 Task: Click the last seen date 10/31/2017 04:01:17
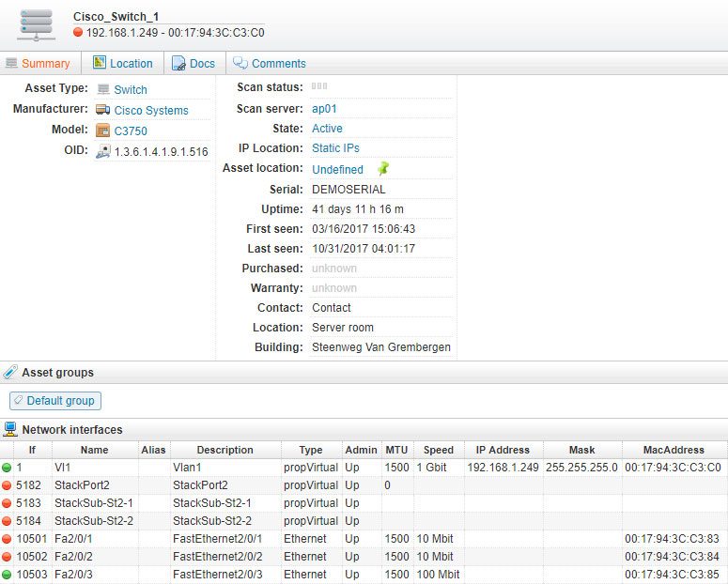click(x=364, y=249)
